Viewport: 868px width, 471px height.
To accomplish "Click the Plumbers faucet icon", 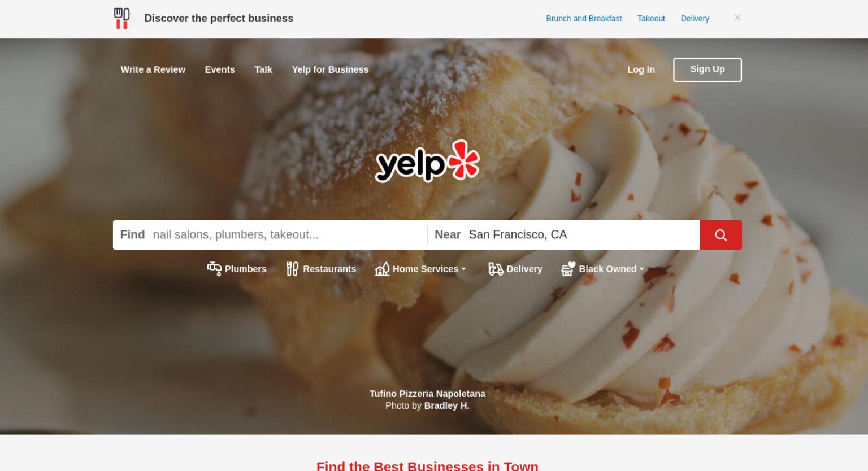I will pyautogui.click(x=214, y=269).
